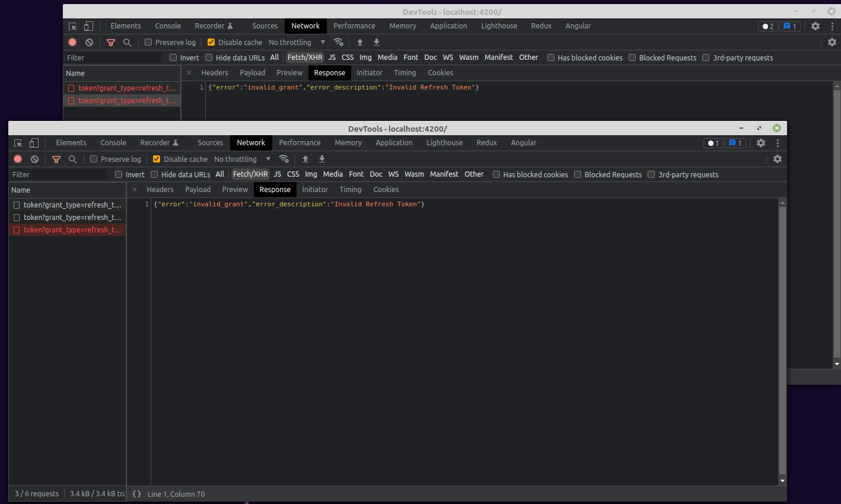
Task: Open DevTools settings gear
Action: (761, 142)
